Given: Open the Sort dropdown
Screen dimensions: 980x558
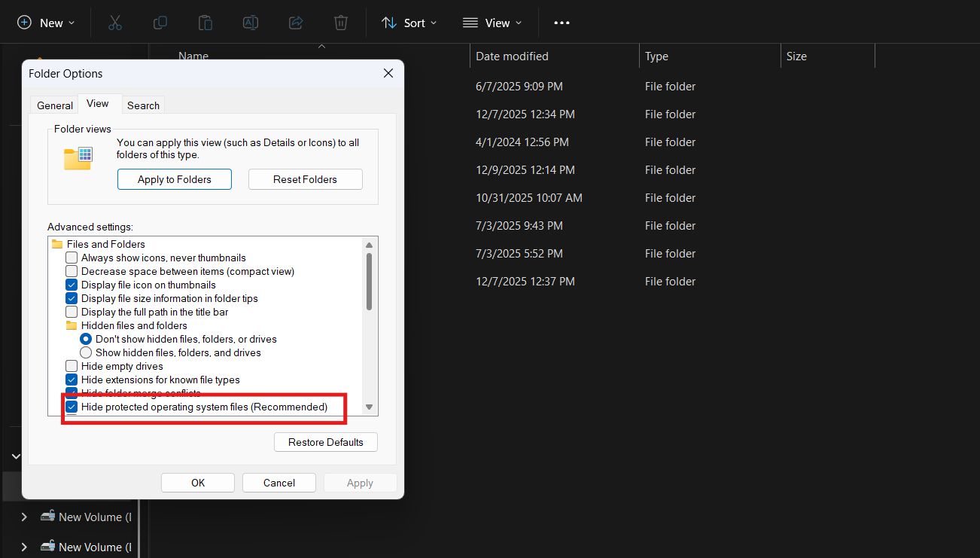Looking at the screenshot, I should pyautogui.click(x=409, y=23).
